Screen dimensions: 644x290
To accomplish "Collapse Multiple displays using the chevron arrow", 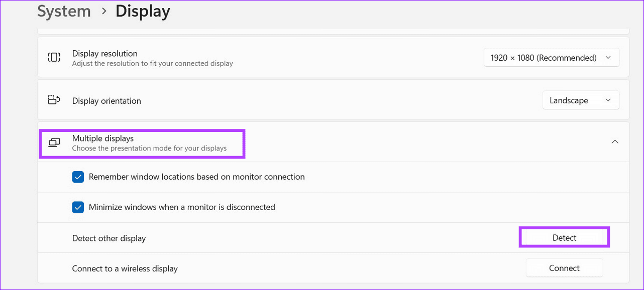I will point(614,142).
